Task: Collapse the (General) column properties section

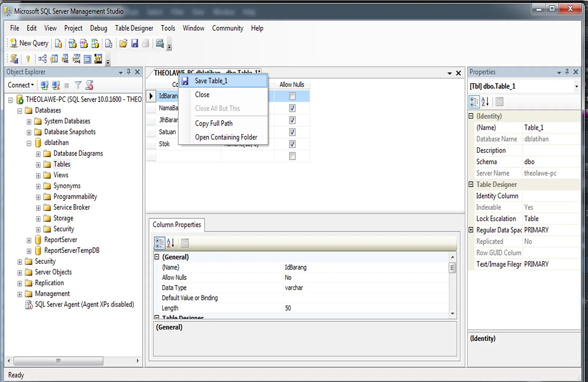Action: [x=157, y=257]
